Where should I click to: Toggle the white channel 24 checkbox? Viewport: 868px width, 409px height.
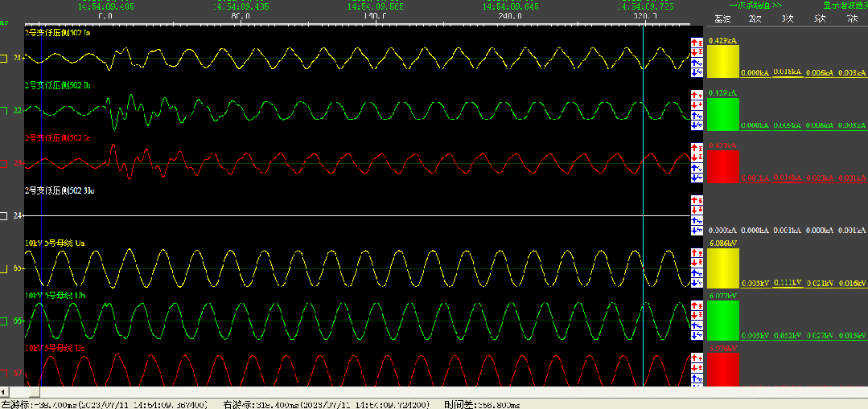(x=4, y=216)
